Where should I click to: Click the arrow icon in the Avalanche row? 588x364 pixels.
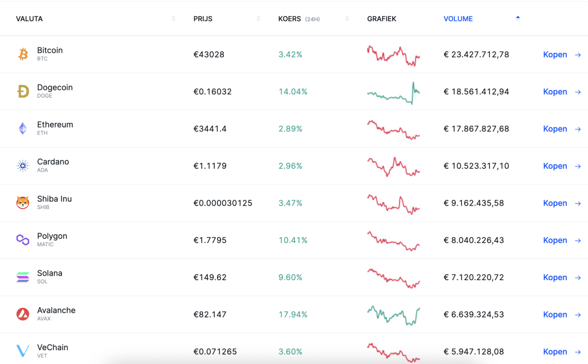click(x=578, y=315)
